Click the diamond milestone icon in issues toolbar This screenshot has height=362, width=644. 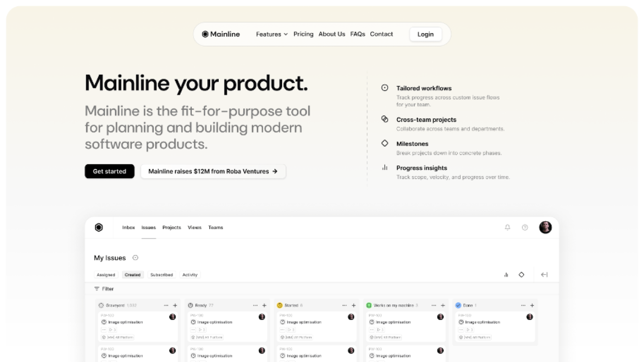point(521,275)
